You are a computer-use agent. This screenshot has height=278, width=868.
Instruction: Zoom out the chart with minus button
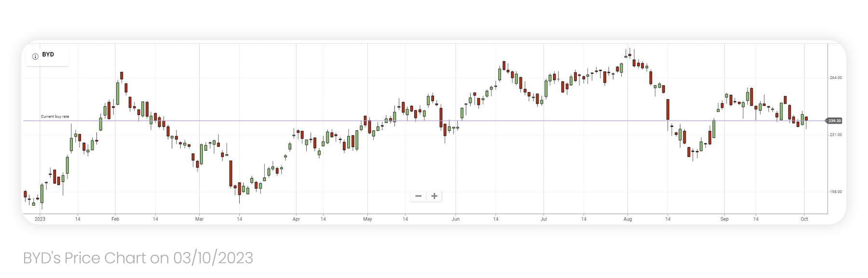pyautogui.click(x=418, y=196)
